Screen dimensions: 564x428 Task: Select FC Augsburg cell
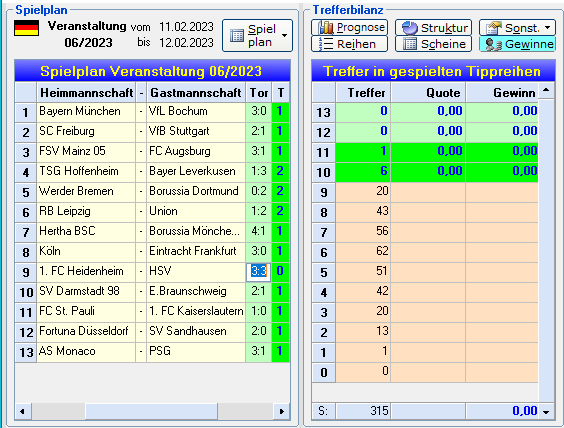[196, 151]
